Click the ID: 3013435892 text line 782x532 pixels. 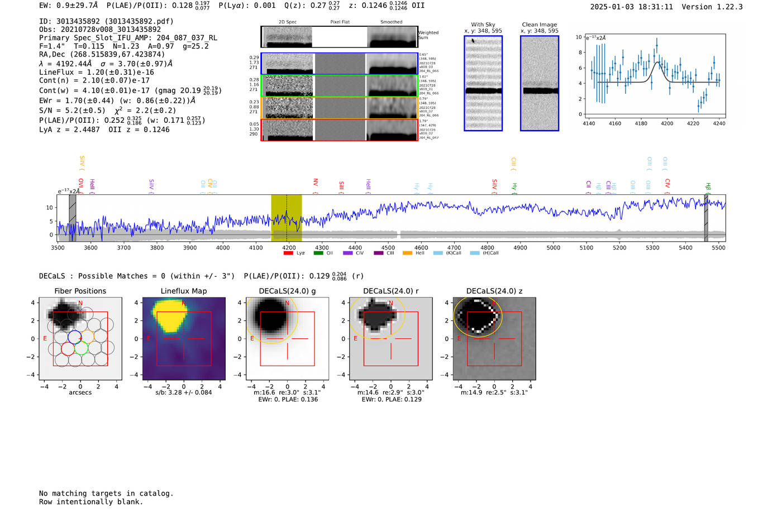pyautogui.click(x=106, y=21)
